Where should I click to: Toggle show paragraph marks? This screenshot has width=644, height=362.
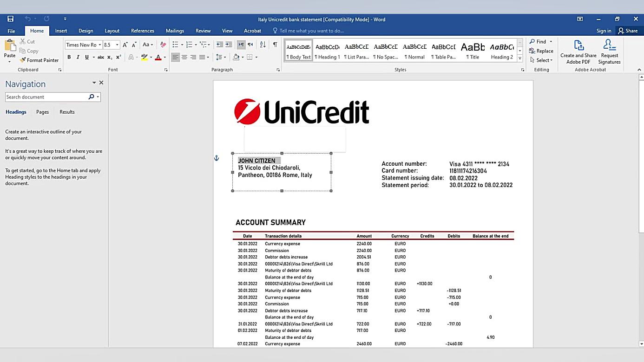pyautogui.click(x=275, y=45)
